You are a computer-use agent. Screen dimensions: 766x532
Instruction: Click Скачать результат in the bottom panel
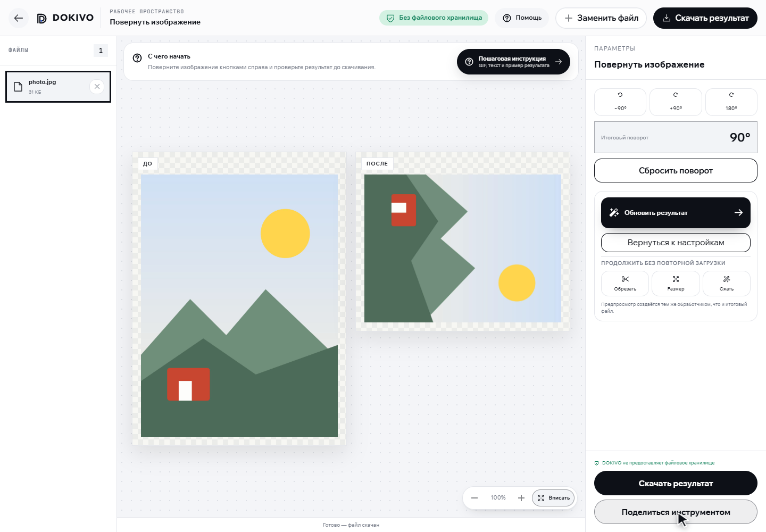tap(676, 483)
